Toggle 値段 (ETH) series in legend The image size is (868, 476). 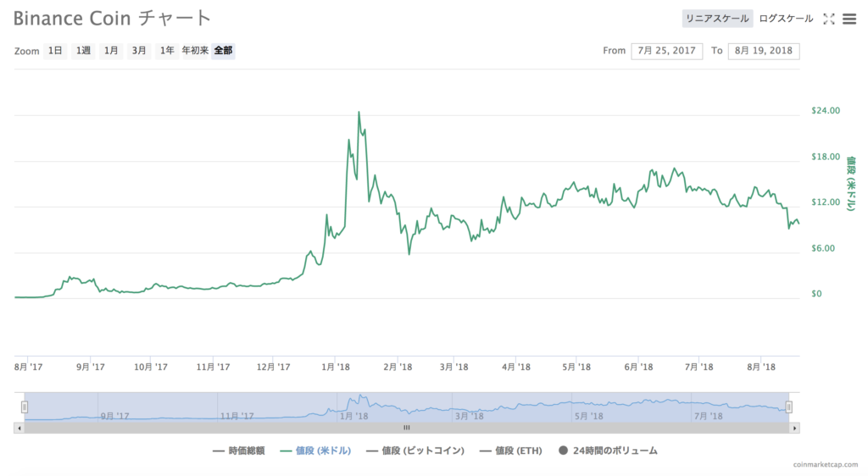[511, 451]
